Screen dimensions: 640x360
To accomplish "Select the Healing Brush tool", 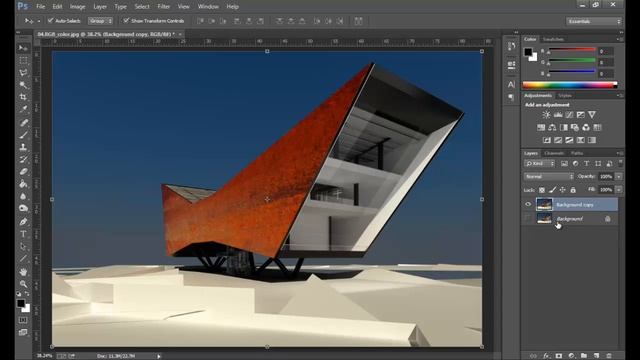I will (23, 122).
